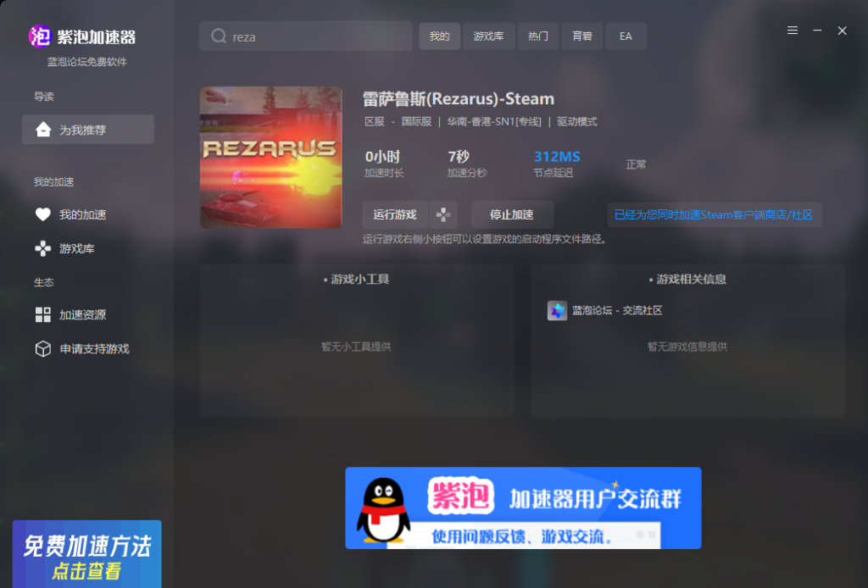The height and width of the screenshot is (588, 868).
Task: Click the grid icon for 加速资源
Action: click(42, 314)
